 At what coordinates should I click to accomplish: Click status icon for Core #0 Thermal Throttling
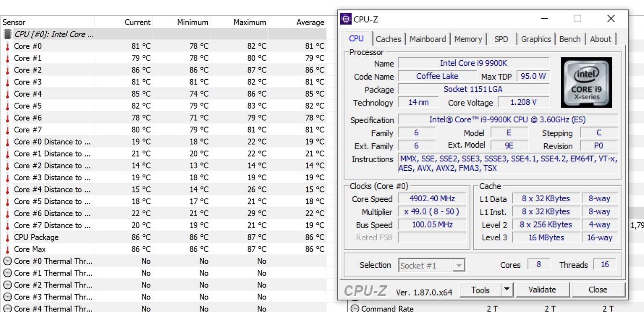pos(8,261)
